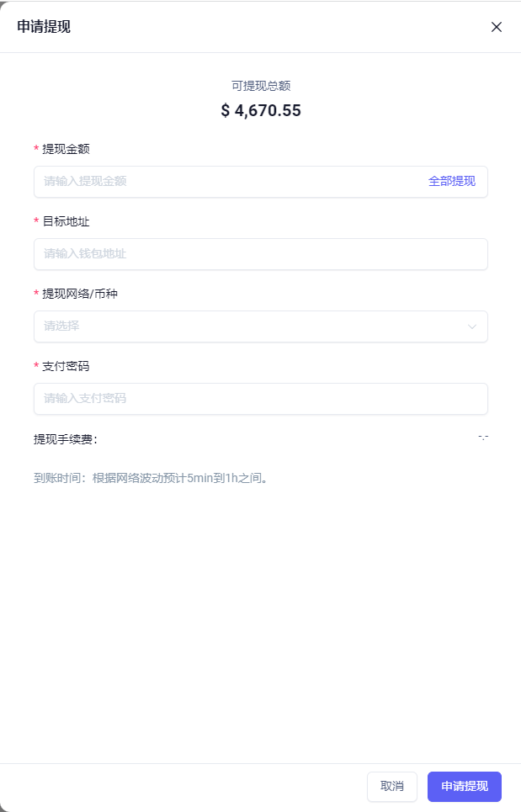Screen dimensions: 521x812
Task: Click the 提现手续费 label
Action: point(66,440)
